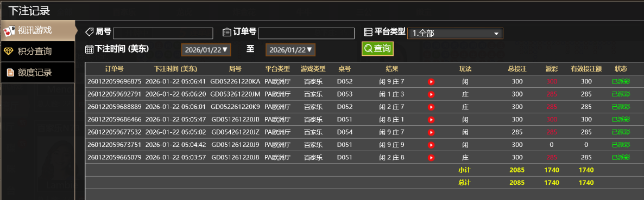Click the playing cards icon beside 视讯游戏
Image resolution: width=644 pixels, height=200 pixels.
9,31
